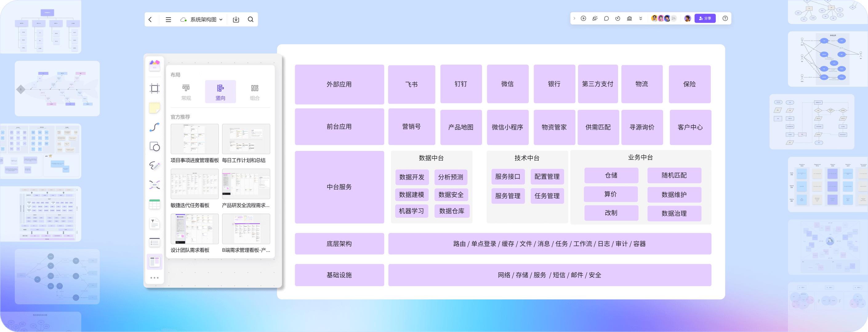Select the 保险 block

(x=690, y=84)
